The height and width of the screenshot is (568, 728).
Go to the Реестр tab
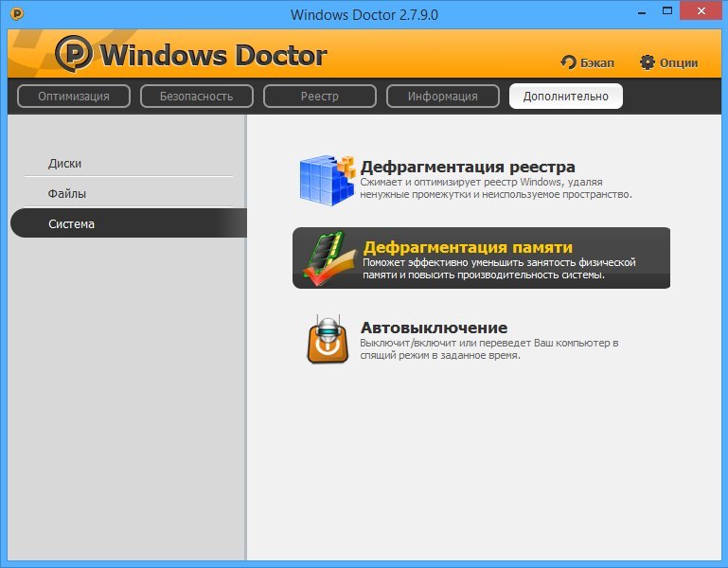point(320,97)
